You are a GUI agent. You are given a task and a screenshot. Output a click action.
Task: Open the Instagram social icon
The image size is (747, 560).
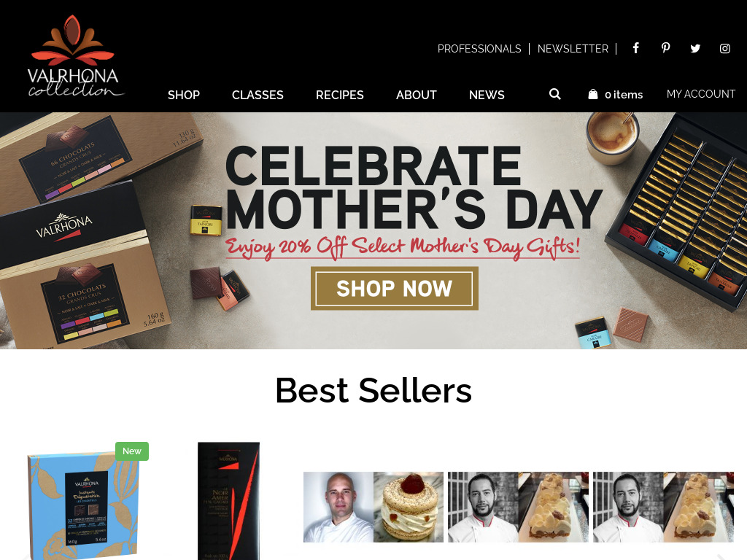pos(724,48)
